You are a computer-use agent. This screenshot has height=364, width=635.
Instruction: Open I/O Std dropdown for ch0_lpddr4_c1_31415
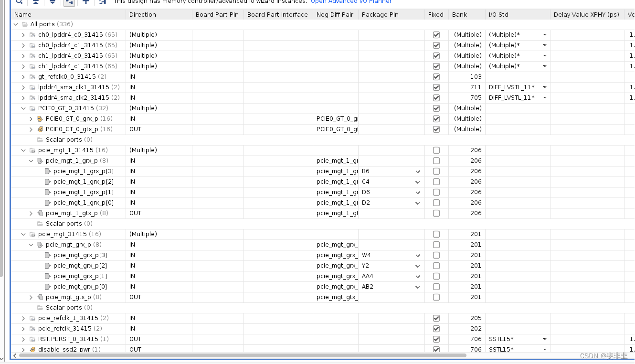(544, 45)
